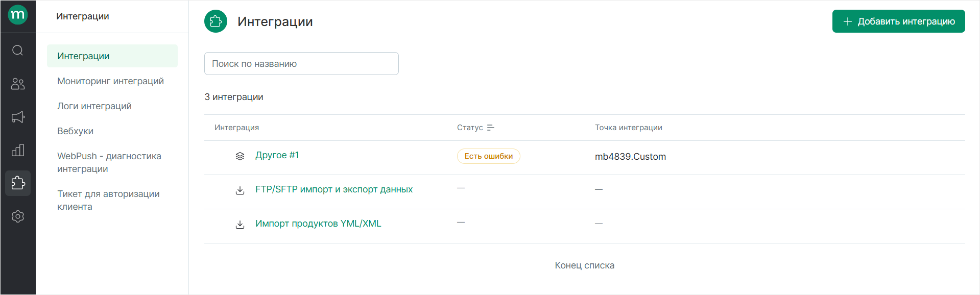
Task: Open the search icon in the left sidebar
Action: point(18,50)
